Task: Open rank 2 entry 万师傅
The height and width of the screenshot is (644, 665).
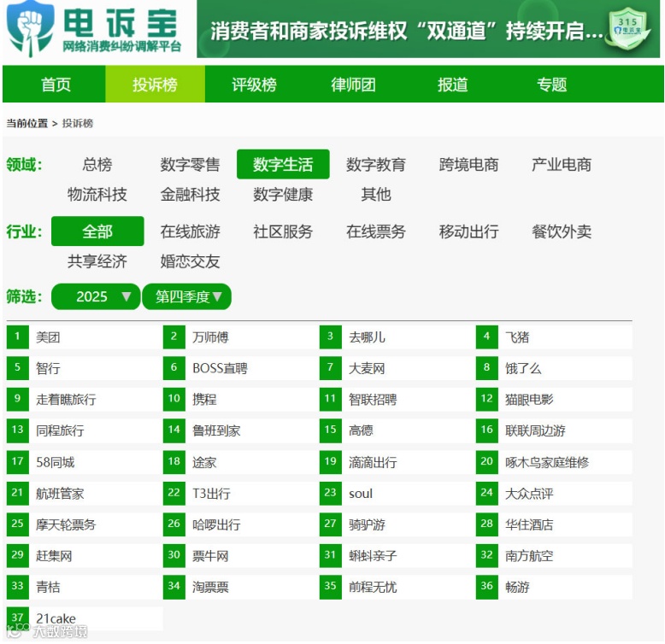Action: (x=210, y=337)
